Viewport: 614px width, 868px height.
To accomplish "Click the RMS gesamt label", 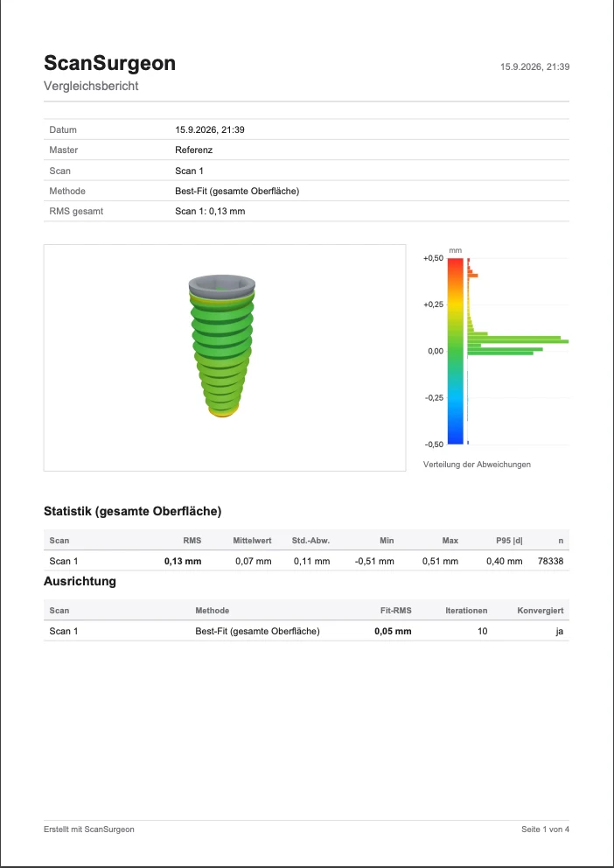I will pos(76,212).
